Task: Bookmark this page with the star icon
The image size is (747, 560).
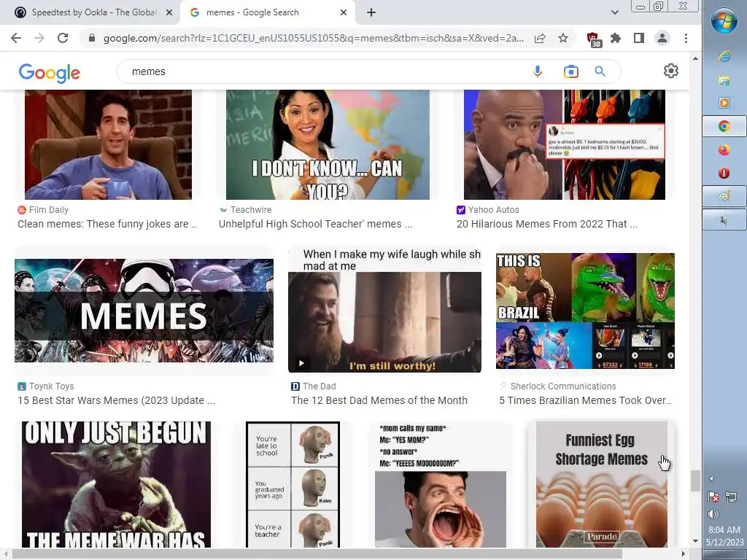Action: (x=563, y=38)
